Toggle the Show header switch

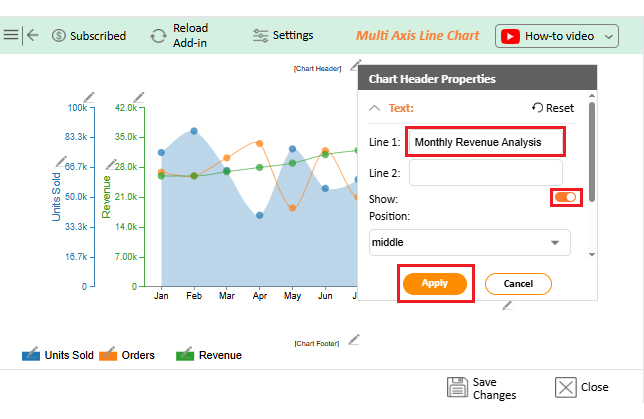coord(566,198)
